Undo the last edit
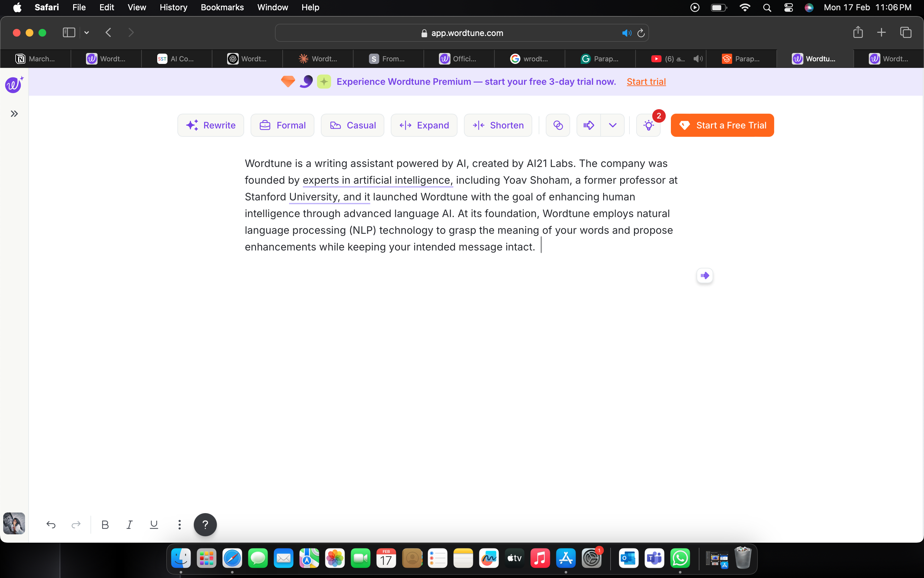The image size is (924, 578). [x=51, y=524]
